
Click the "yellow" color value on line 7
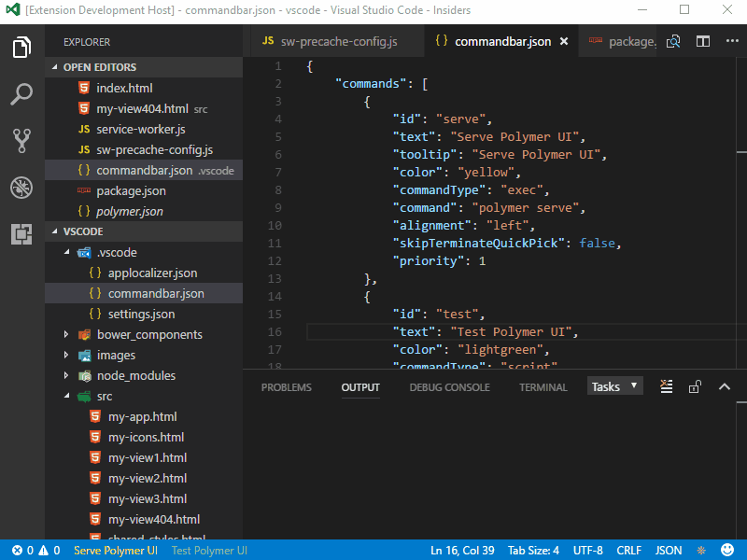point(486,172)
